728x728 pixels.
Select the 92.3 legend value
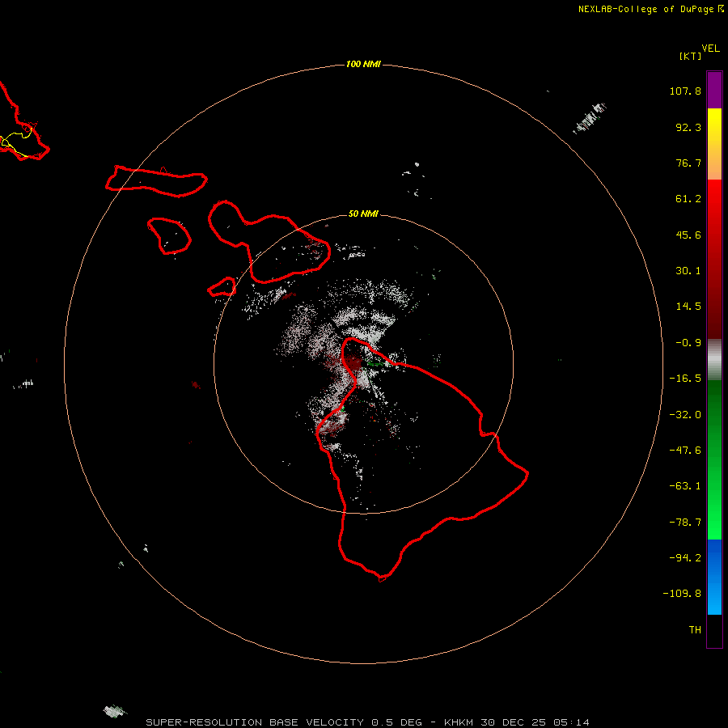pyautogui.click(x=688, y=127)
